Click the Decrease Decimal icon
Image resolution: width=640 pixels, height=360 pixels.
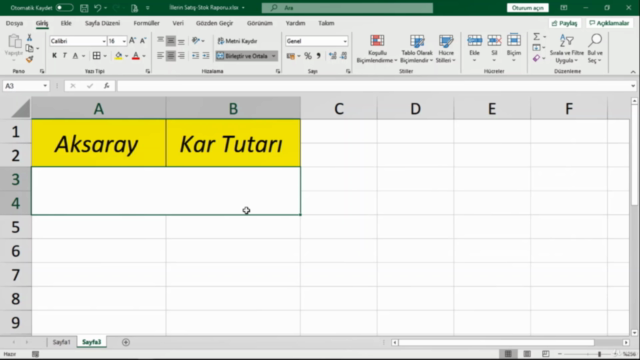click(x=343, y=56)
